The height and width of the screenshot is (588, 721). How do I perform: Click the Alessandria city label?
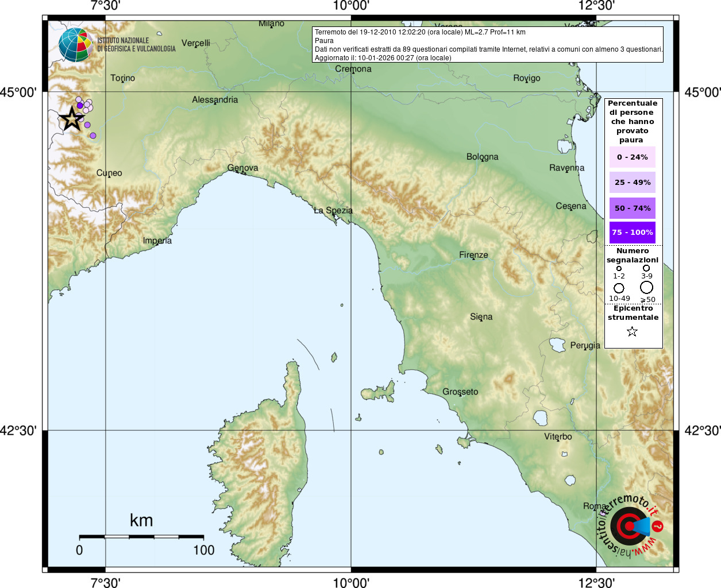click(x=215, y=100)
